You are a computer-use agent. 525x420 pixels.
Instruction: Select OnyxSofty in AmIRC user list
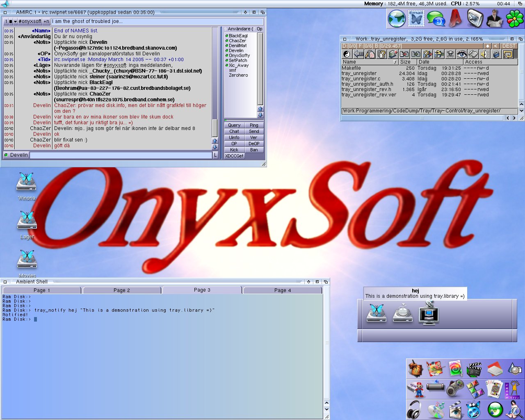pos(239,55)
